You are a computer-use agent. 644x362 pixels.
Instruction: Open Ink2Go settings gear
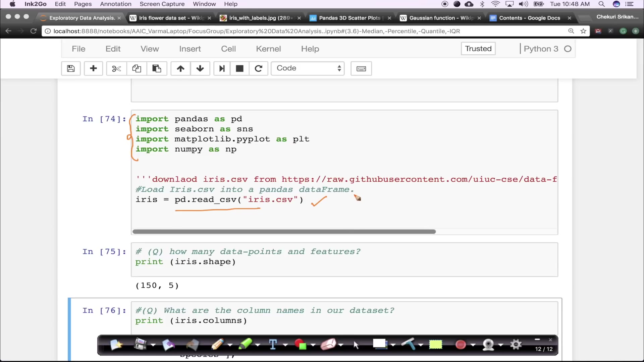tap(516, 344)
